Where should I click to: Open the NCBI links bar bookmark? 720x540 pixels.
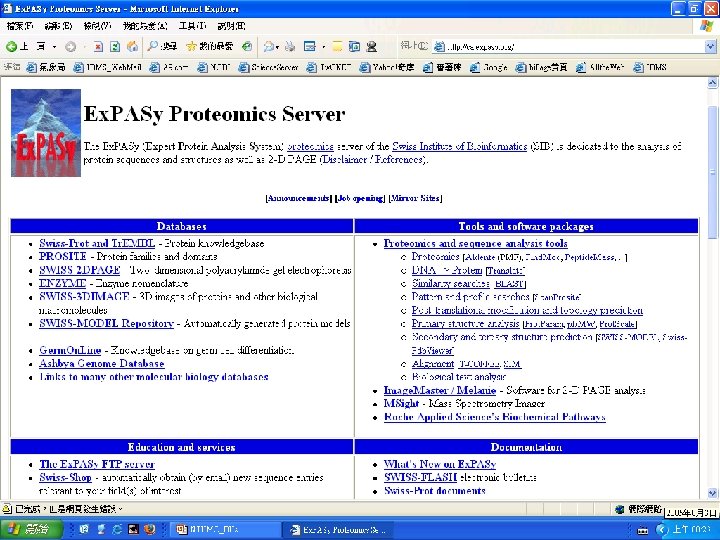coord(214,67)
